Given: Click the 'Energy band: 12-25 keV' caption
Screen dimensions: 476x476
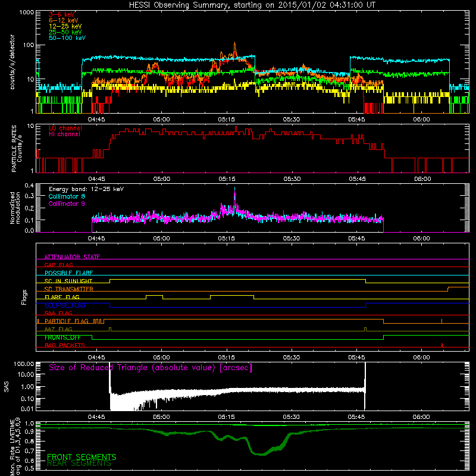Looking at the screenshot, I should click(86, 189).
